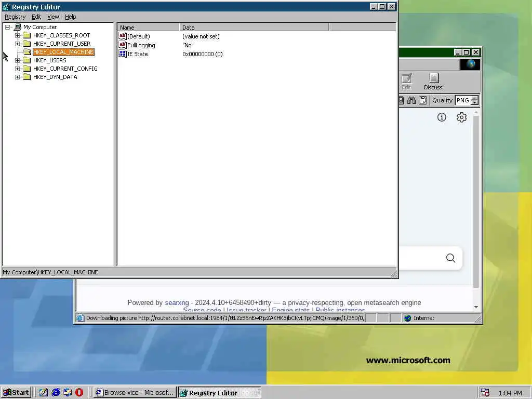
Task: Expand the HKEY_CLASSES_ROOT key
Action: [x=17, y=35]
